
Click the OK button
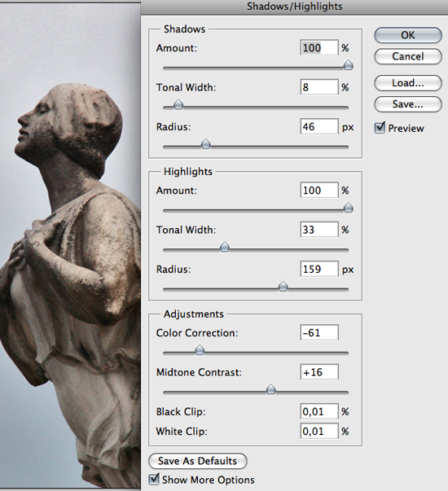[x=408, y=35]
